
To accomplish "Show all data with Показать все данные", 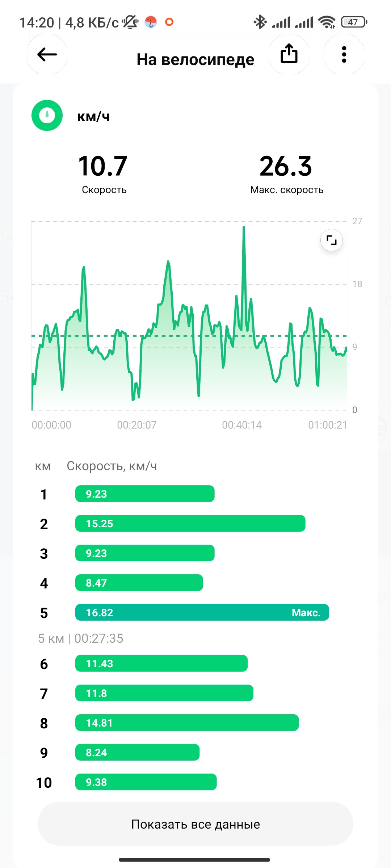I will point(195,824).
